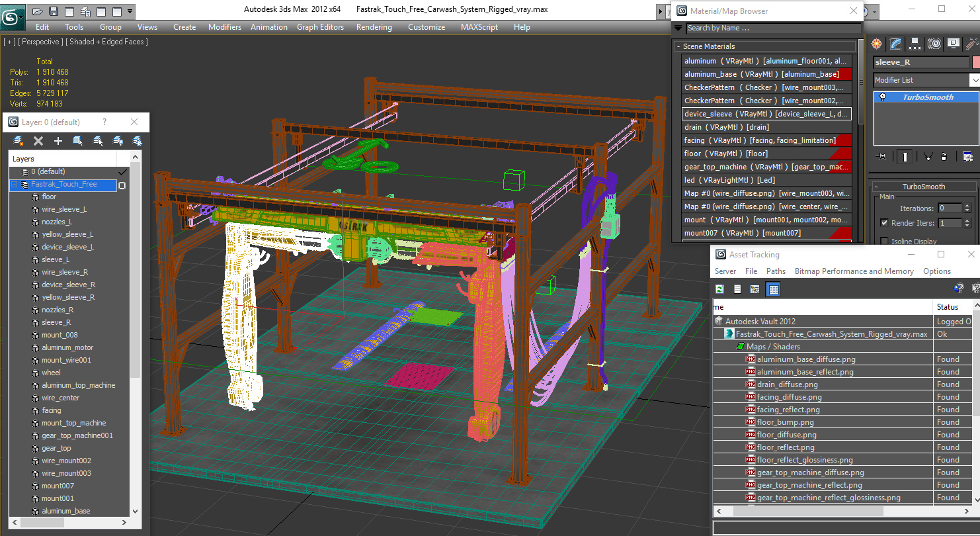Click the Freeze/Unfreeze All Layers icon
980x536 pixels.
coord(138,141)
